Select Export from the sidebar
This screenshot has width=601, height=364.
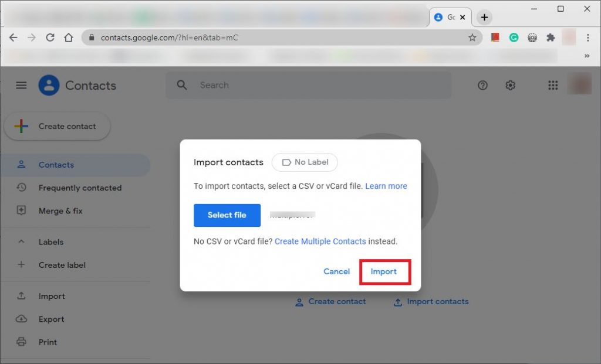tap(52, 319)
